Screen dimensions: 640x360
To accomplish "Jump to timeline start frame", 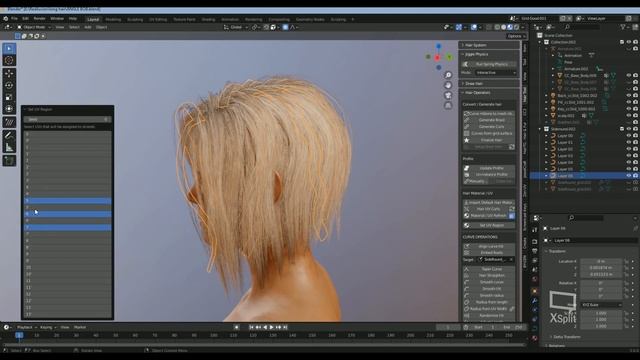I will [x=251, y=327].
